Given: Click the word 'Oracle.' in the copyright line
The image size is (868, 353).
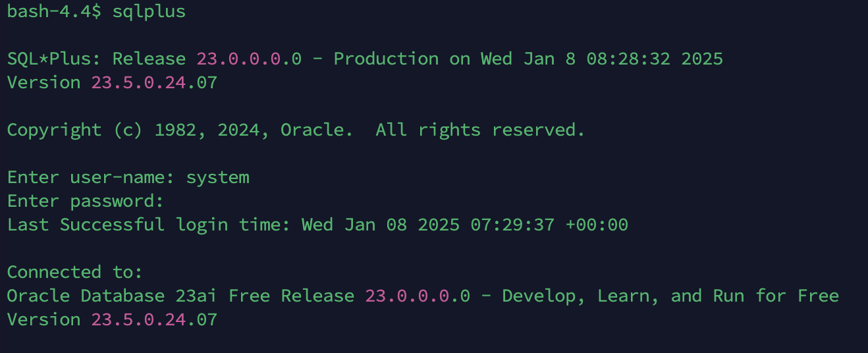Looking at the screenshot, I should pyautogui.click(x=312, y=130).
